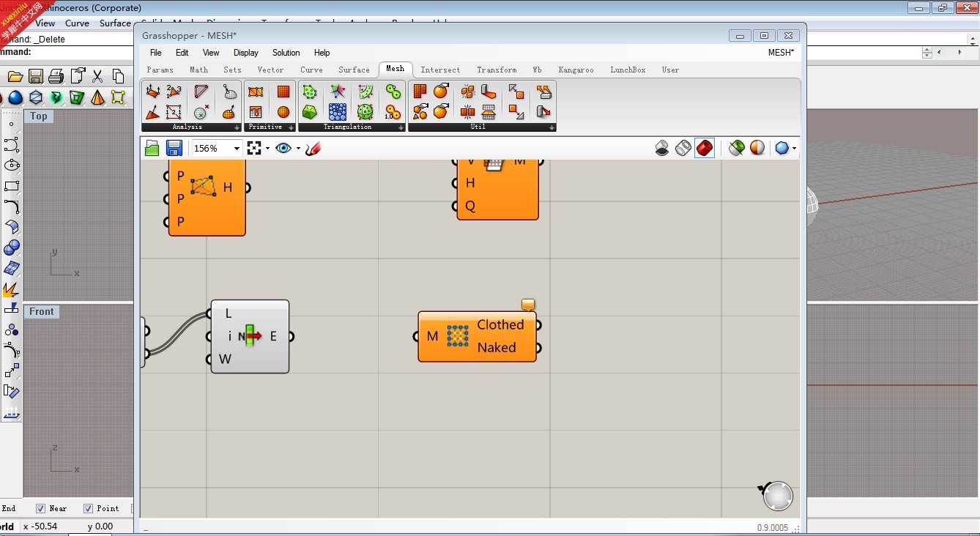
Task: Toggle the only-draw-selected preview icon
Action: (737, 149)
